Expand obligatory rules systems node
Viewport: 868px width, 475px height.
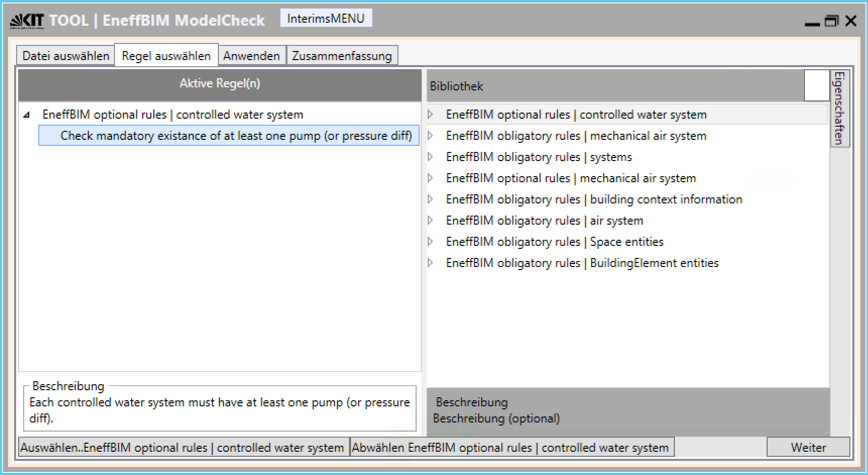pyautogui.click(x=430, y=157)
